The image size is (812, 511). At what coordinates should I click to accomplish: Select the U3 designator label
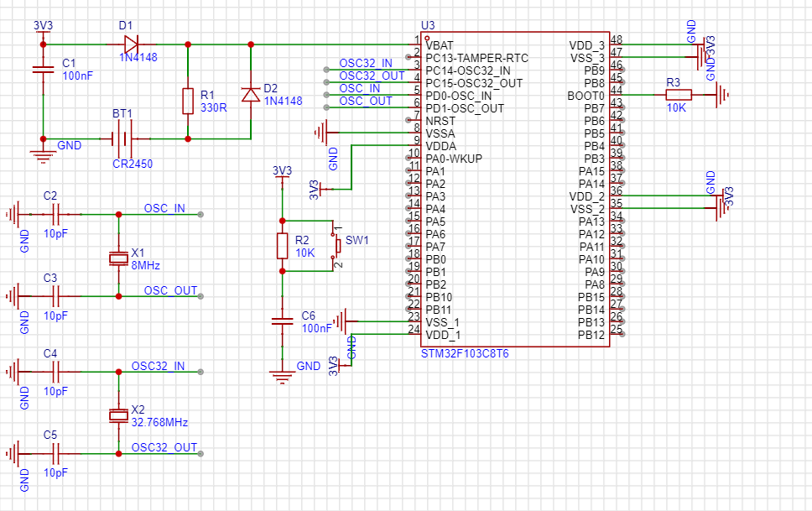tap(428, 25)
